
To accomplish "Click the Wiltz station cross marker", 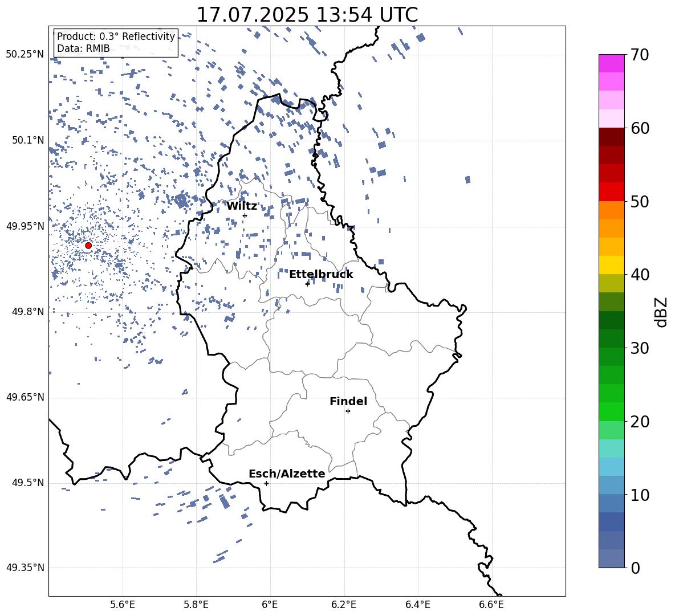I will click(245, 215).
